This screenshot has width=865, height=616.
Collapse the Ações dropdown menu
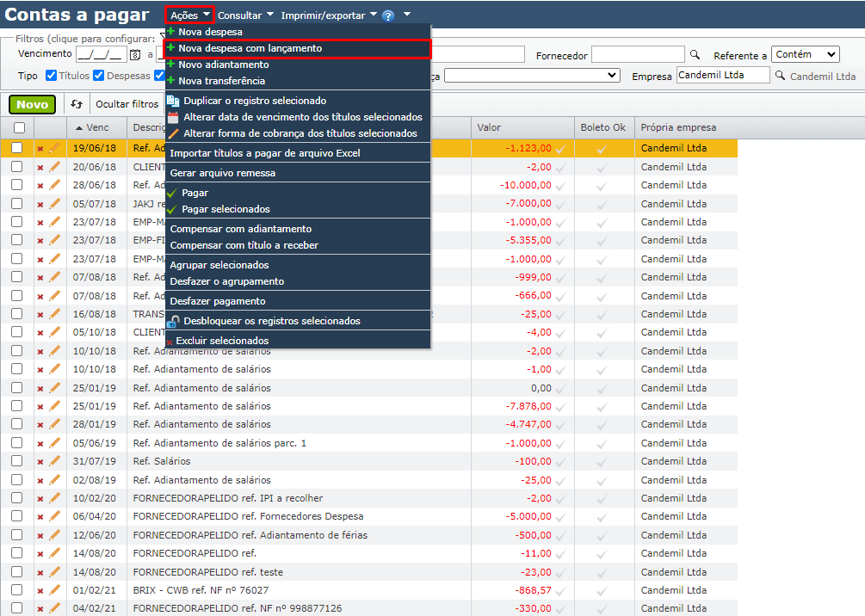189,15
